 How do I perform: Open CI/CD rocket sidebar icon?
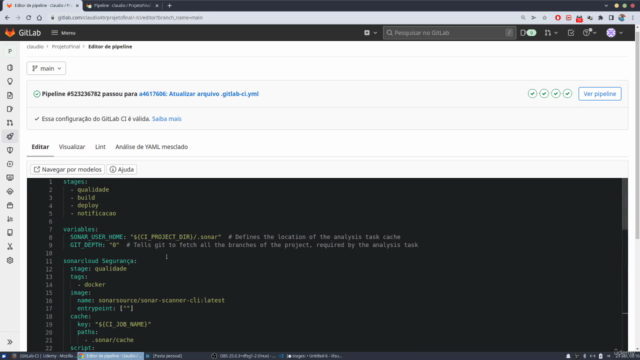click(x=10, y=136)
